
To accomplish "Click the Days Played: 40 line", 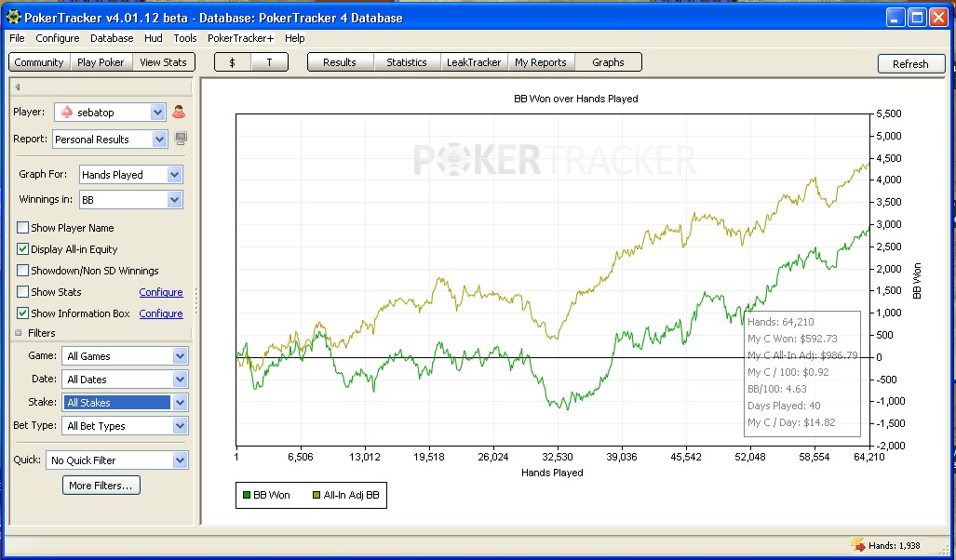I will coord(784,406).
